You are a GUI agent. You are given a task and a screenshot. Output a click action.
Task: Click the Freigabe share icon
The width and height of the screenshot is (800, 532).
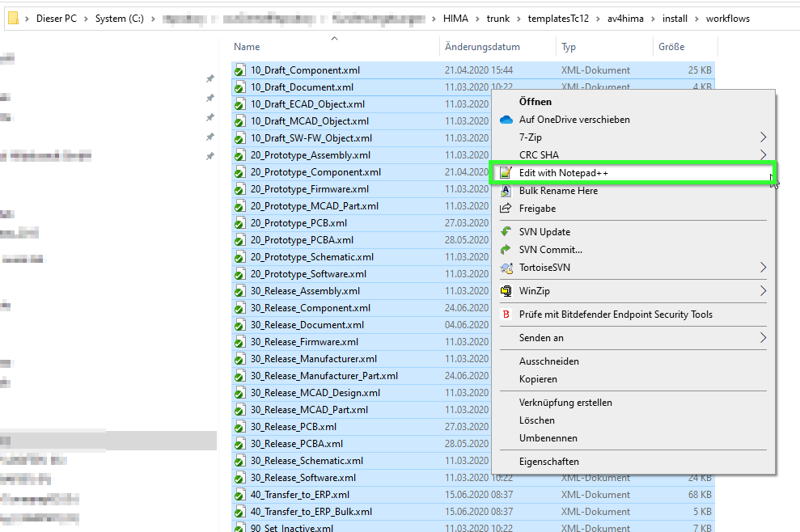click(x=506, y=209)
